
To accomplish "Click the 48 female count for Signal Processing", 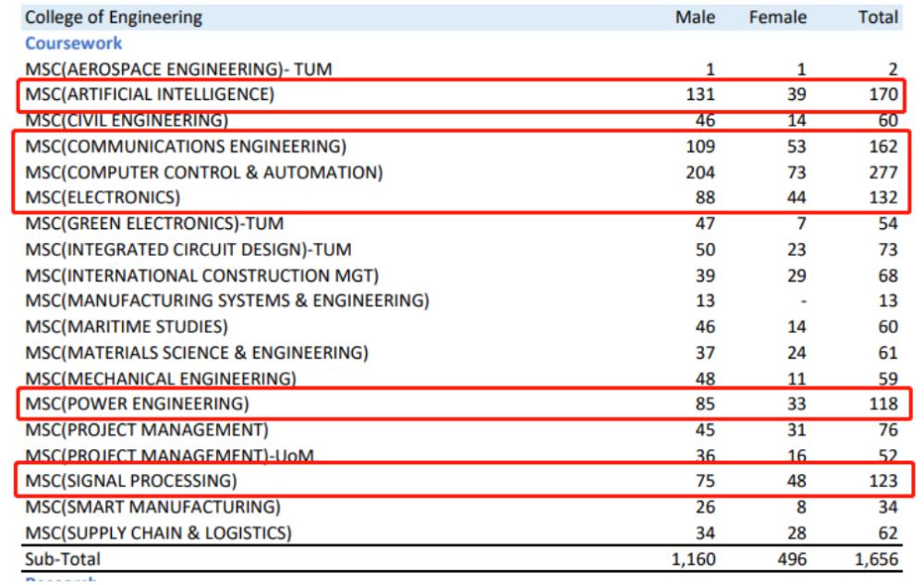I will [x=796, y=481].
